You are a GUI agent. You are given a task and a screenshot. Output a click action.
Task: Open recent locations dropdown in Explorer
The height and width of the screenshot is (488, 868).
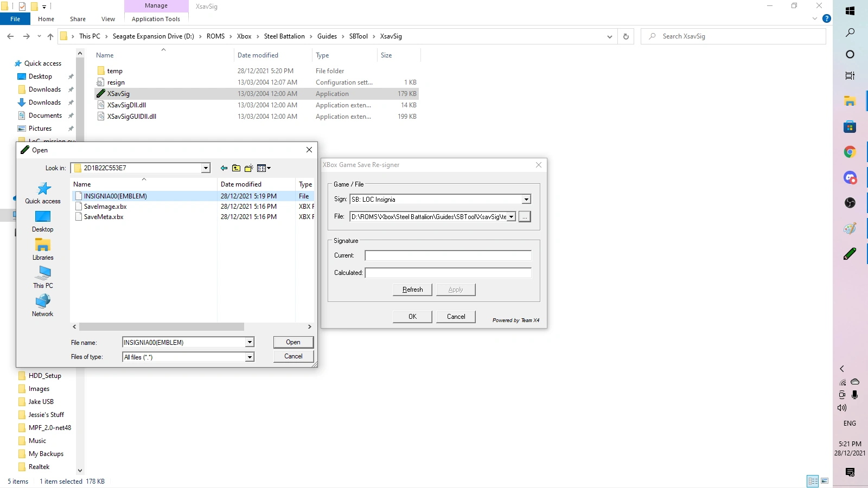pyautogui.click(x=39, y=36)
